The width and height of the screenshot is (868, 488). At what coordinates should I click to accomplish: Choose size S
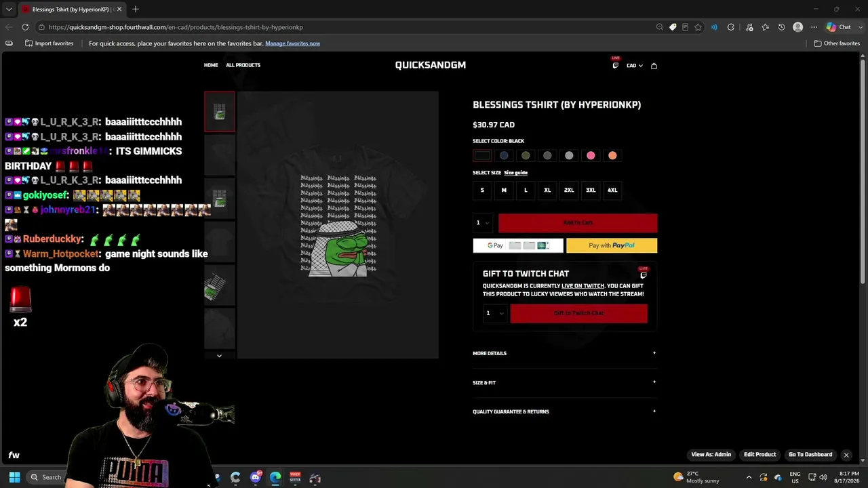(482, 190)
